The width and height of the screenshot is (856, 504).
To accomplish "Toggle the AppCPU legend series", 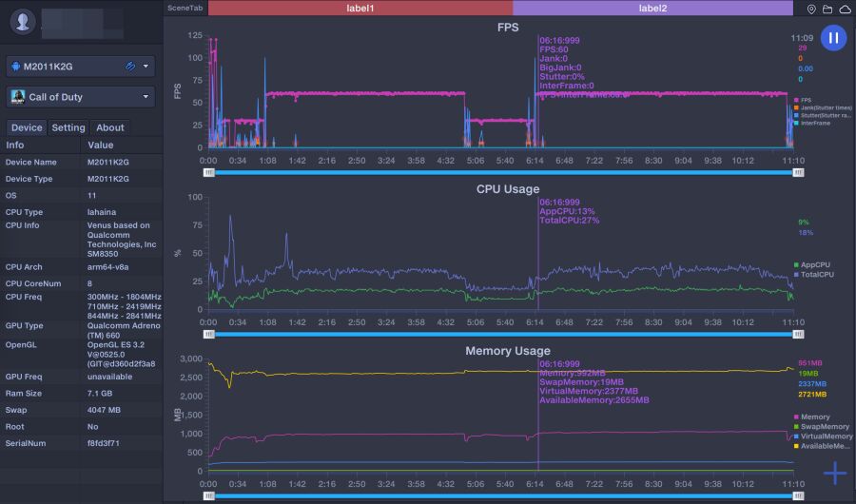I will (812, 264).
